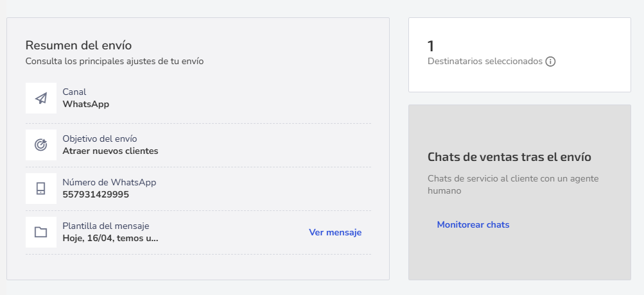Select the WhatsApp number 557931429995
644x295 pixels.
96,194
